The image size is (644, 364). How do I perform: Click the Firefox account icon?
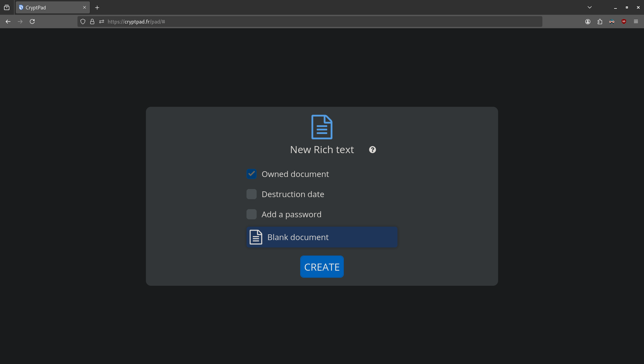(588, 21)
